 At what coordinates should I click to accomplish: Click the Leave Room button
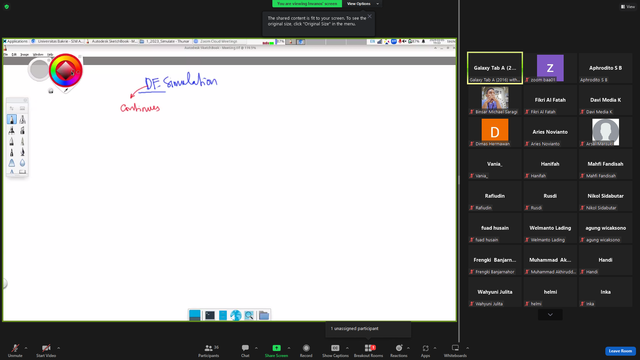click(620, 351)
